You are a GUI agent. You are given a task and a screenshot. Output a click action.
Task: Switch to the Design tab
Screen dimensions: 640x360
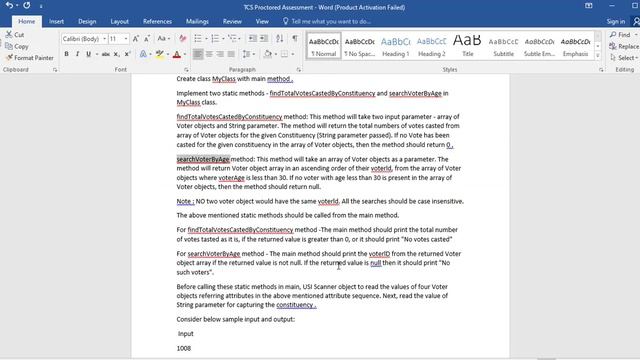pyautogui.click(x=87, y=21)
